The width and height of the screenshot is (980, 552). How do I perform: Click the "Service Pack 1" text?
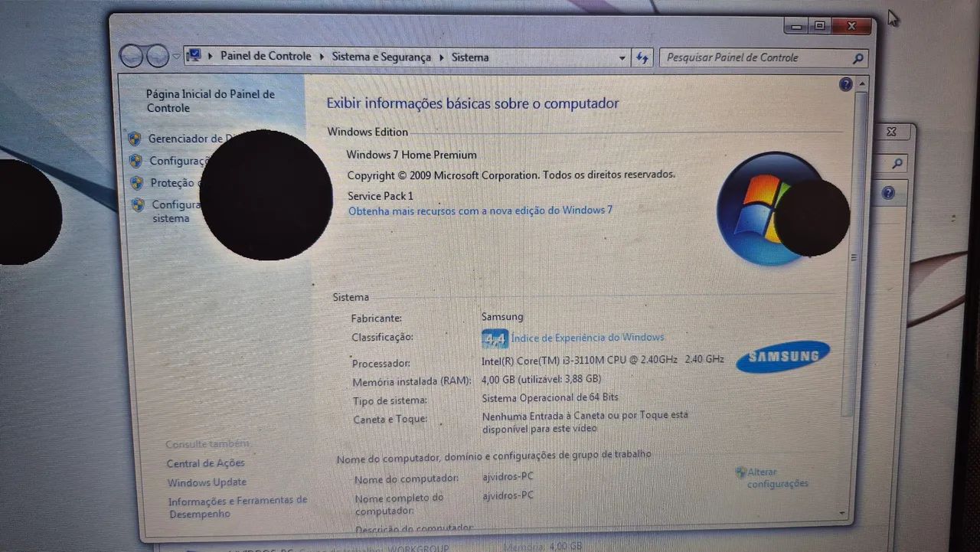pyautogui.click(x=381, y=196)
